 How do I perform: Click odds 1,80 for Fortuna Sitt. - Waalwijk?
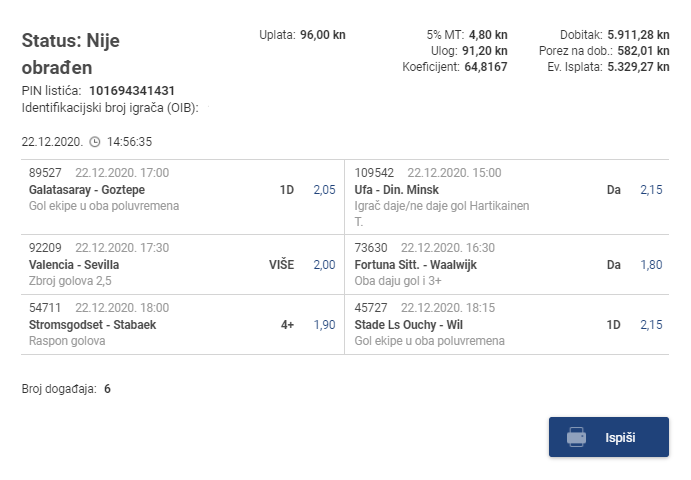[x=651, y=265]
